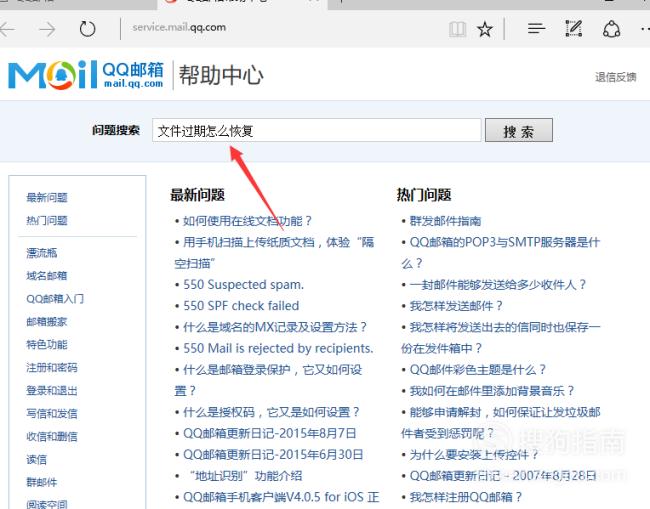Click the Share circle icon
This screenshot has width=650, height=509.
611,29
